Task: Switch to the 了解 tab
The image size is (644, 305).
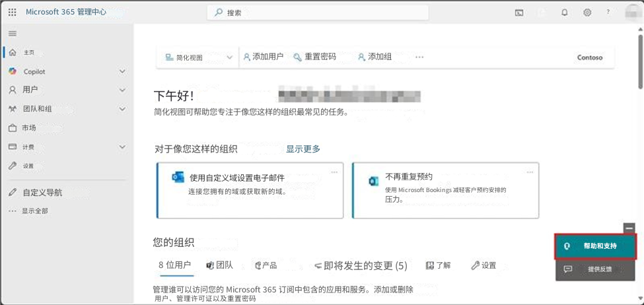Action: (438, 265)
